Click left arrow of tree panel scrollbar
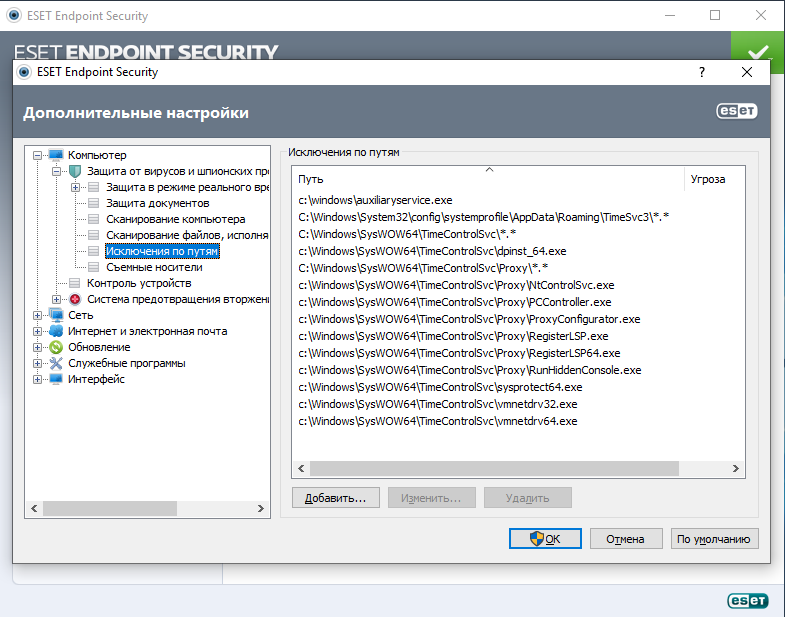 pos(34,508)
